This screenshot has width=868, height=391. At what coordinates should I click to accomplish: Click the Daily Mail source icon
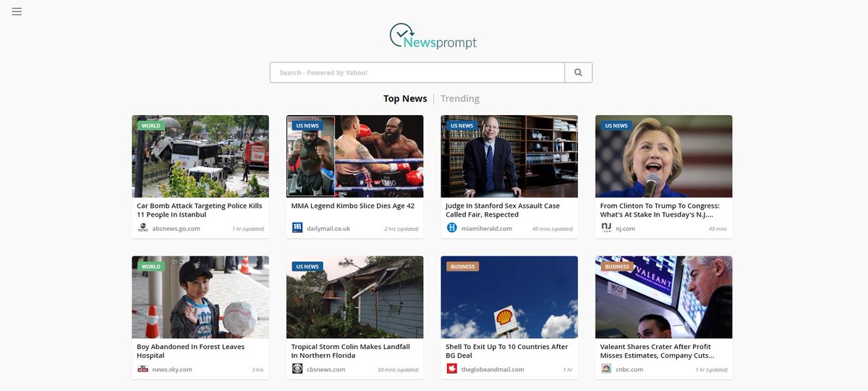coord(297,228)
